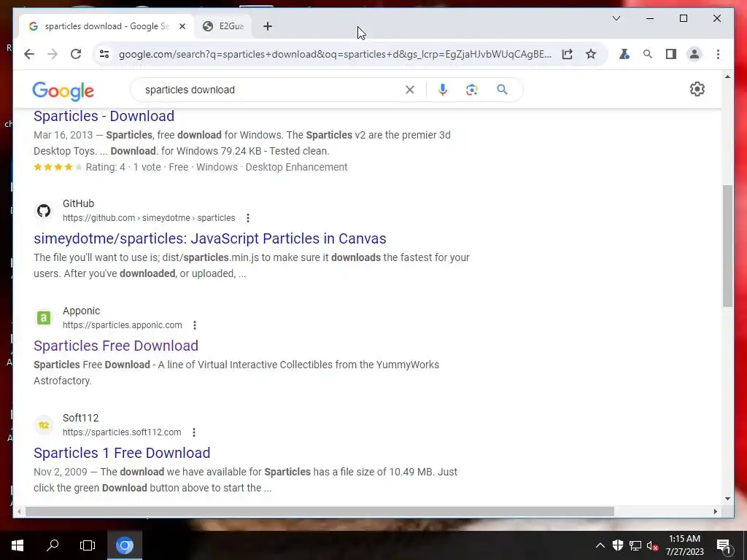This screenshot has width=747, height=560.
Task: Click the github.com simeydotme sparticles URL
Action: 149,218
